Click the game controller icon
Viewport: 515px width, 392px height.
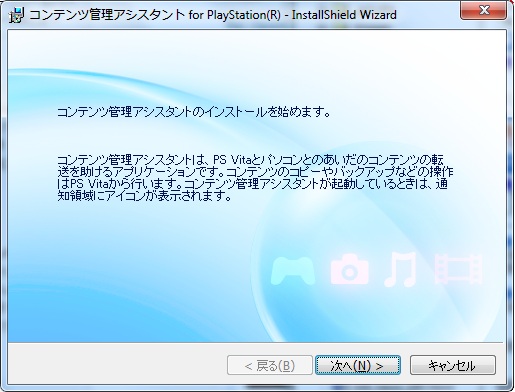[293, 270]
